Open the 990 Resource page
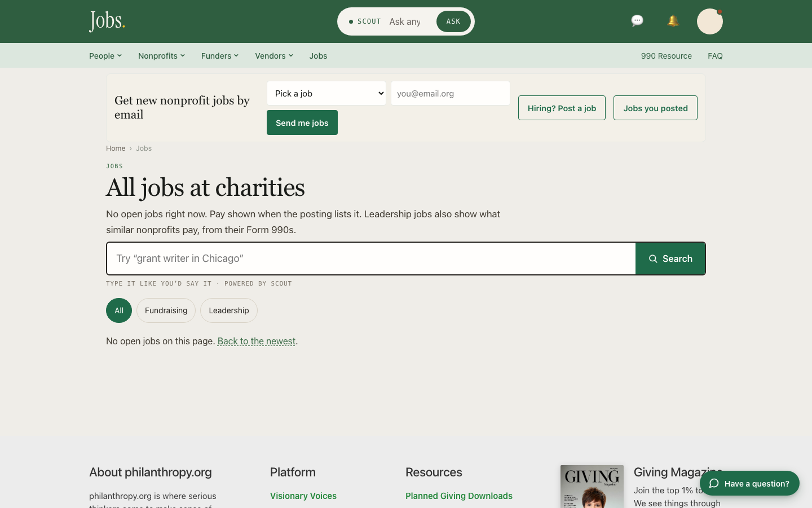The image size is (812, 508). click(666, 56)
